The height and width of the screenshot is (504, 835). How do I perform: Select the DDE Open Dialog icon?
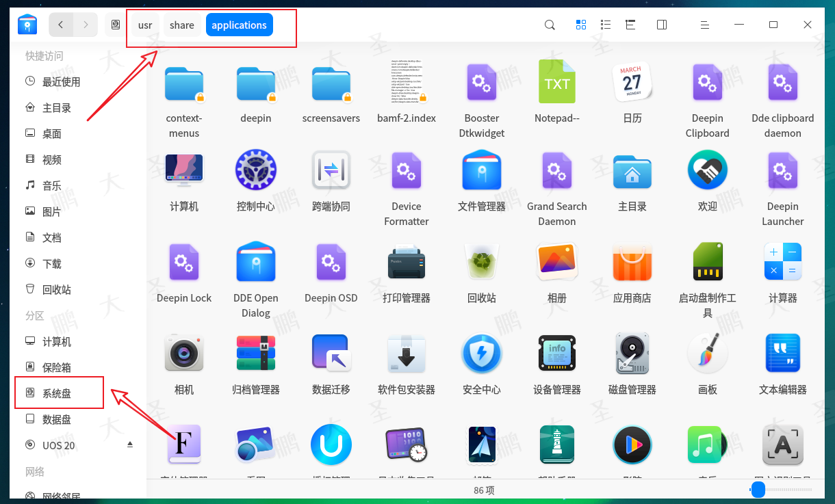tap(256, 263)
